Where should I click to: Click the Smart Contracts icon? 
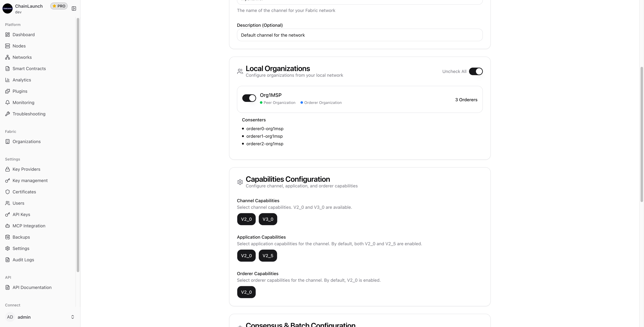click(8, 69)
